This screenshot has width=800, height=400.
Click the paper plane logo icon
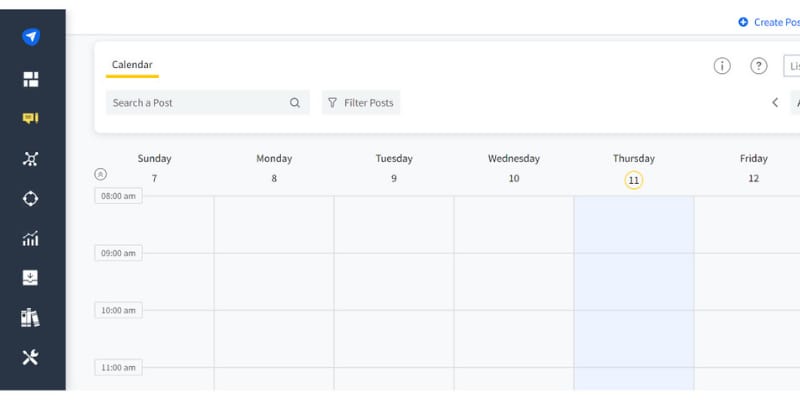[31, 37]
